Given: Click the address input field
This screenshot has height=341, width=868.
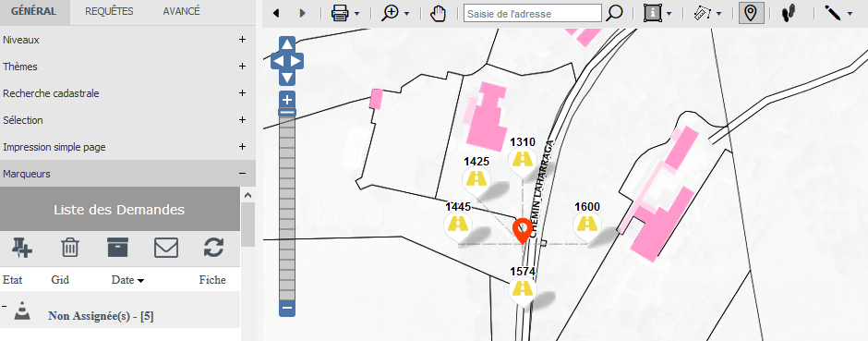Looking at the screenshot, I should click(x=533, y=13).
